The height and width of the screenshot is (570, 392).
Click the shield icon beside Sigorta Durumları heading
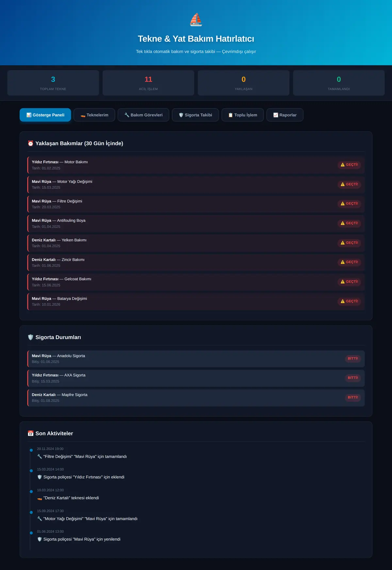(x=31, y=337)
